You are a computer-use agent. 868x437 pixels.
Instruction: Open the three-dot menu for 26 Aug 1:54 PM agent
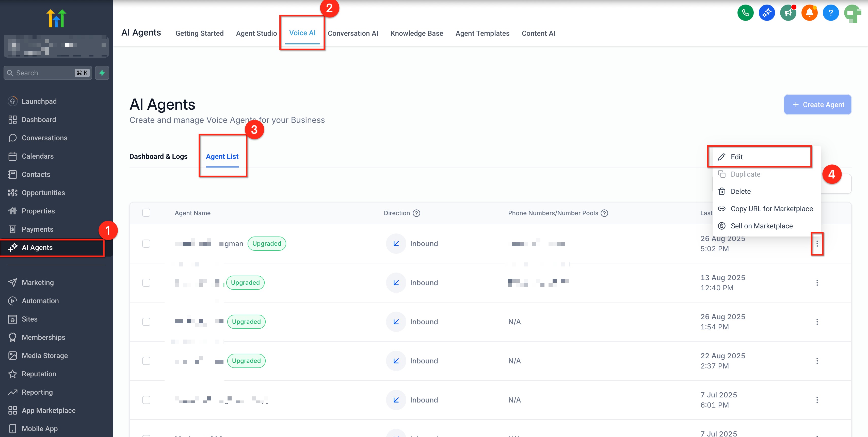click(817, 322)
